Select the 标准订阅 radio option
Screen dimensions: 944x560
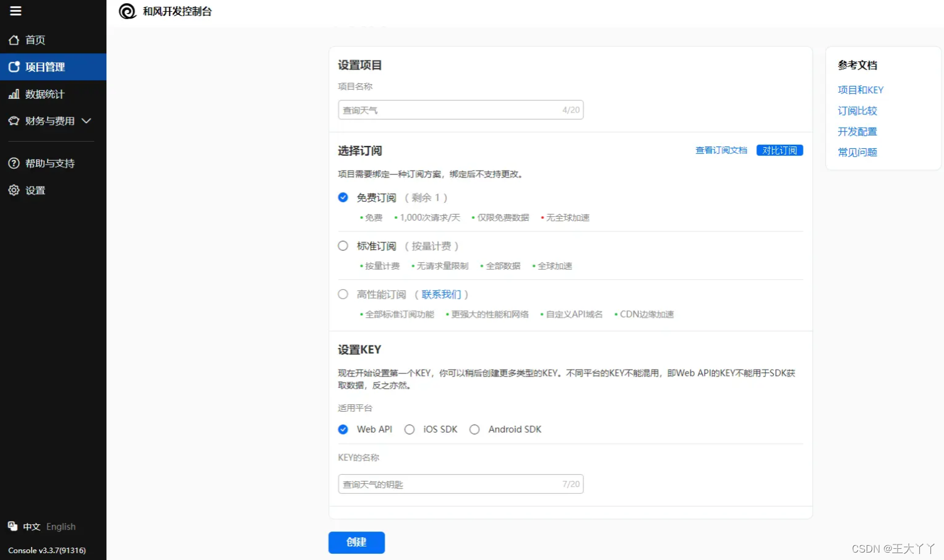pos(343,246)
